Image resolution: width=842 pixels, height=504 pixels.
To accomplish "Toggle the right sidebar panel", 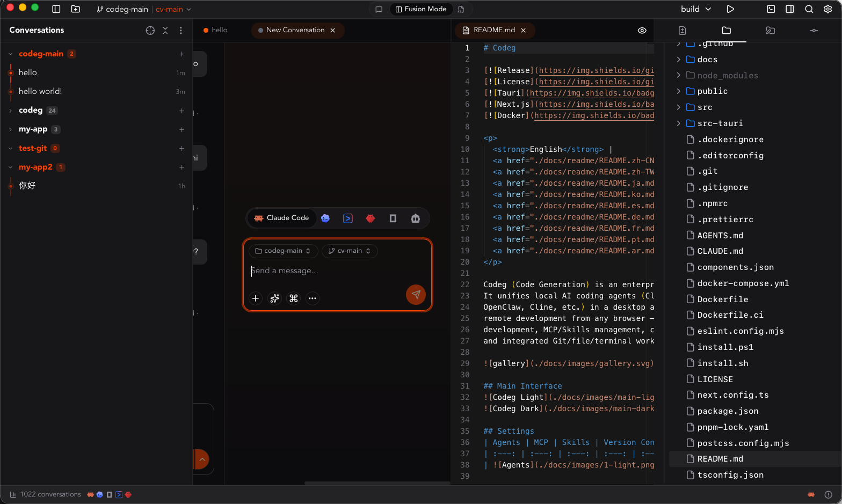I will pos(790,9).
